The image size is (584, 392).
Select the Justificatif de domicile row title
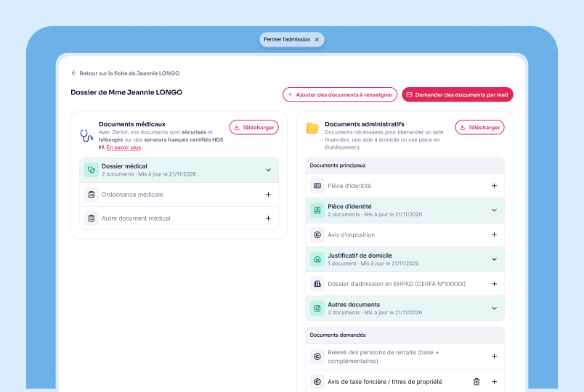pyautogui.click(x=360, y=256)
